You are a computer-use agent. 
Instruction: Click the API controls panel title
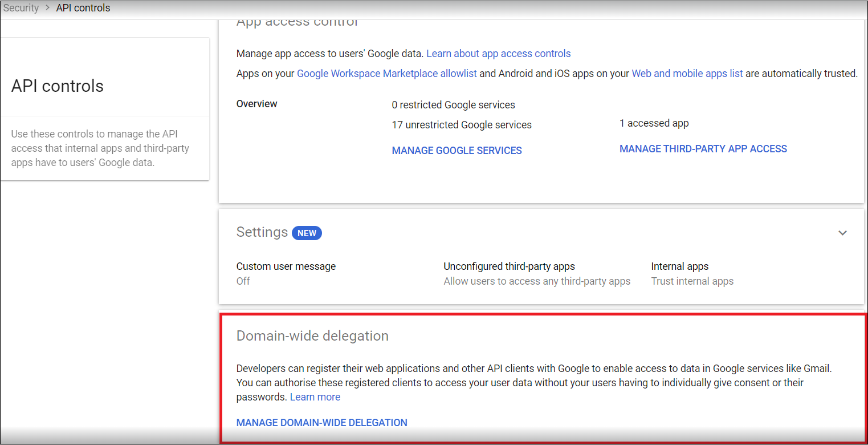click(58, 86)
